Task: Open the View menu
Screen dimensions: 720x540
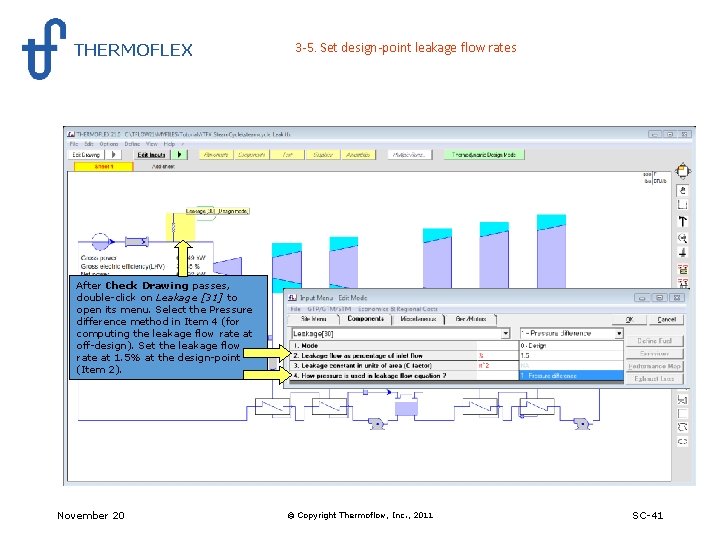Action: 152,144
